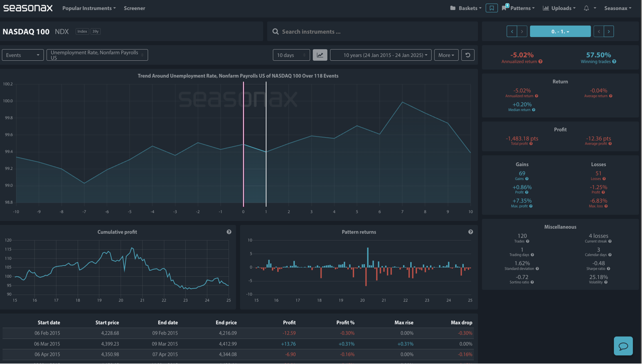Open the Baskets menu
Image resolution: width=642 pixels, height=364 pixels.
[x=466, y=8]
